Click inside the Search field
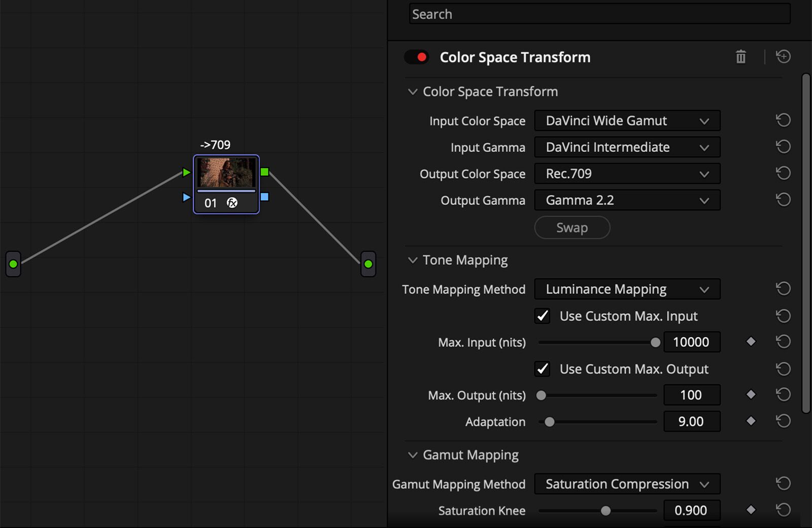812x528 pixels. coord(599,14)
